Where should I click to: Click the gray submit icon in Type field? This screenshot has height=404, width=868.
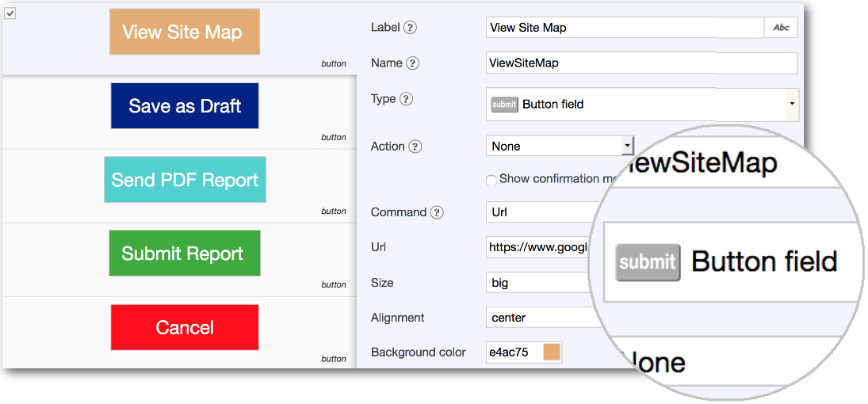[504, 105]
